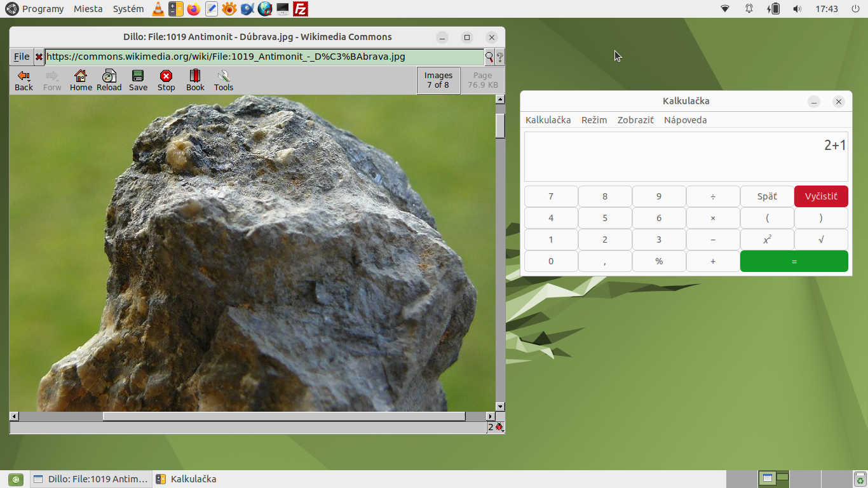Click calculator display field showing 2+1
The height and width of the screenshot is (488, 868).
(x=686, y=156)
